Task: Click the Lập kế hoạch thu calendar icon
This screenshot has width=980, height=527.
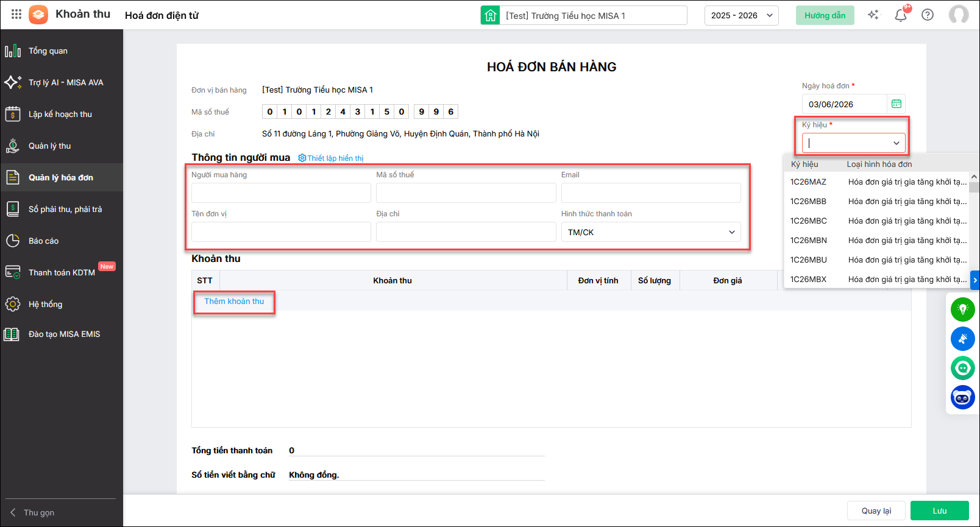Action: [x=13, y=114]
